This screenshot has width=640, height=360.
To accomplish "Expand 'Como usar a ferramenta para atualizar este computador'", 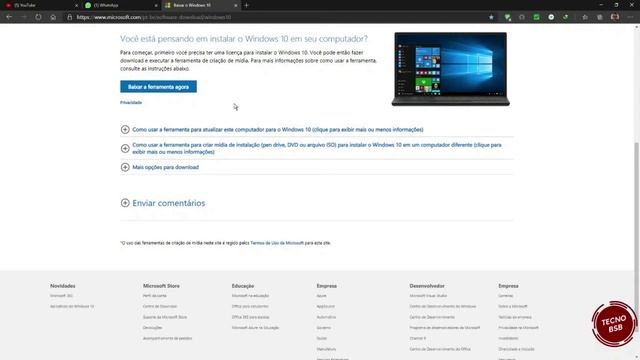I will coord(278,129).
